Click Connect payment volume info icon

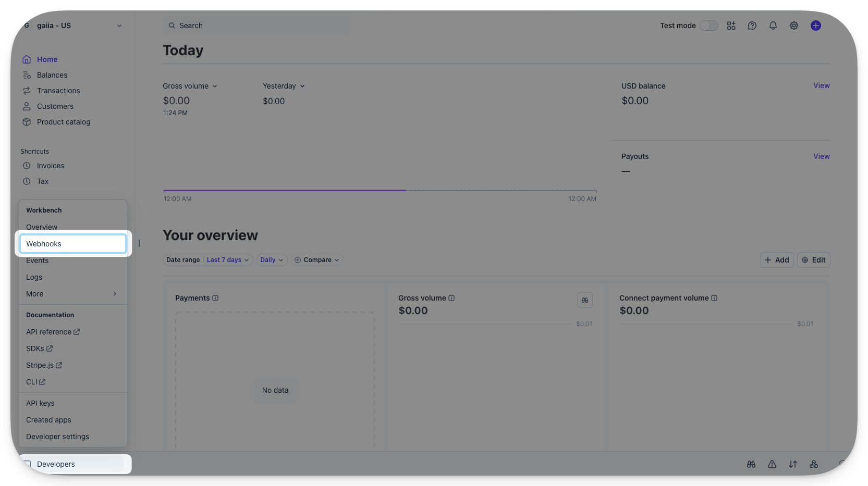[x=714, y=298]
